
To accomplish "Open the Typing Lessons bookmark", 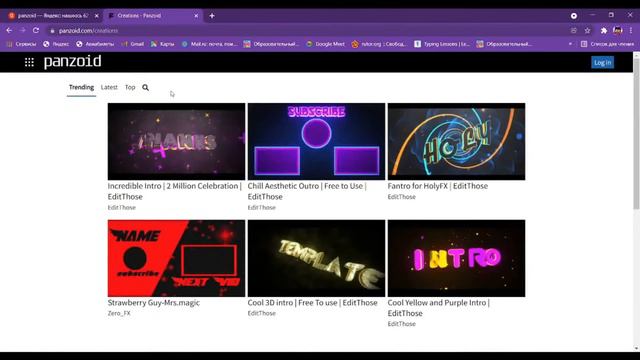I will click(x=442, y=44).
